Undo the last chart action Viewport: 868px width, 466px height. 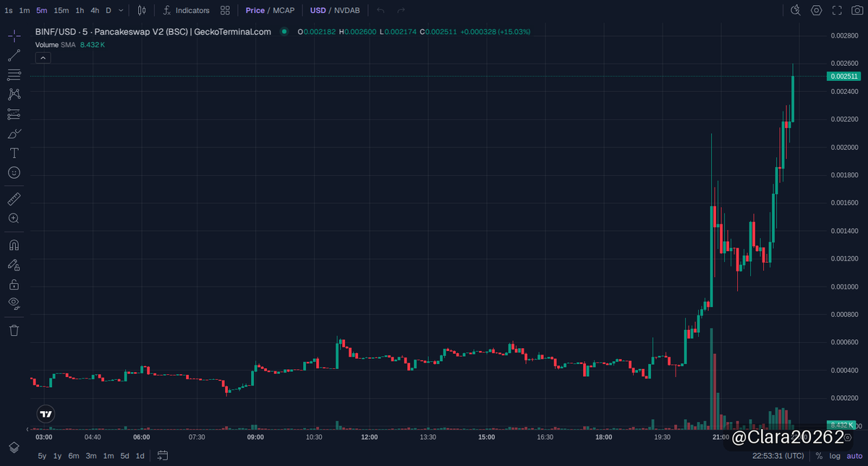click(x=380, y=10)
